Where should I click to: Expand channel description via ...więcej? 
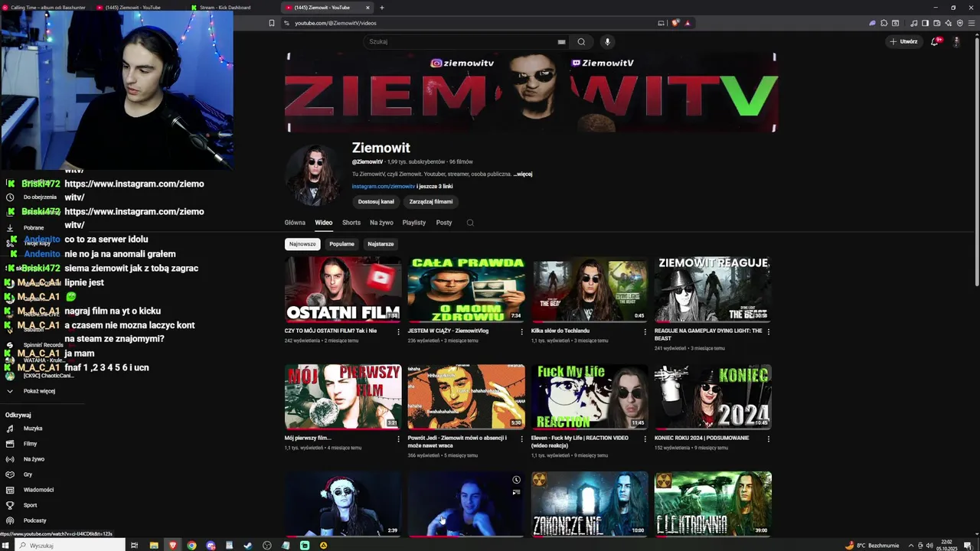pyautogui.click(x=523, y=174)
